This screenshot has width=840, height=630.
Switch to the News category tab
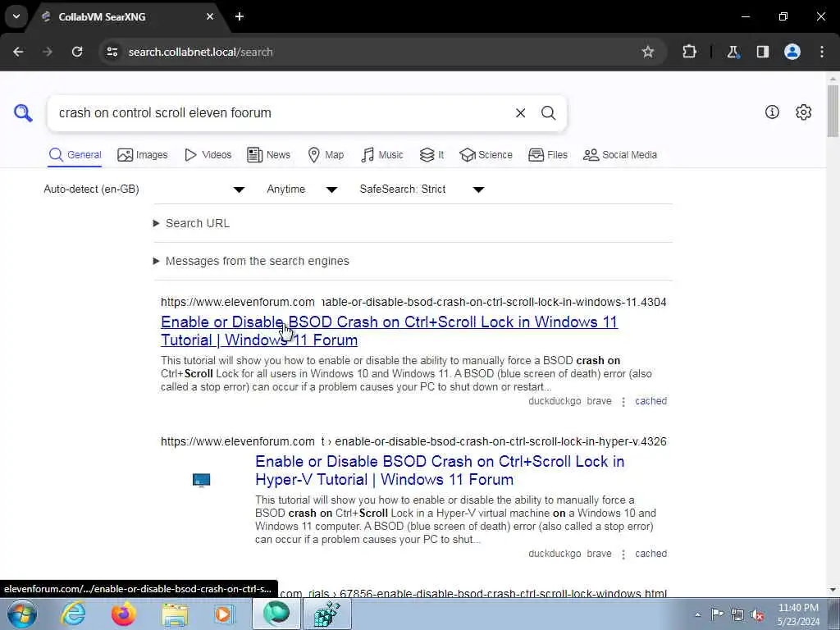coord(268,155)
